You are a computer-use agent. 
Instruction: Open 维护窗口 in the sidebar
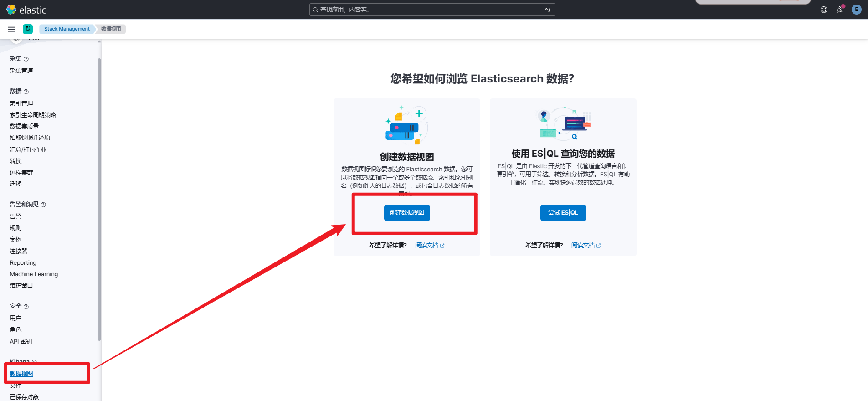[21, 285]
